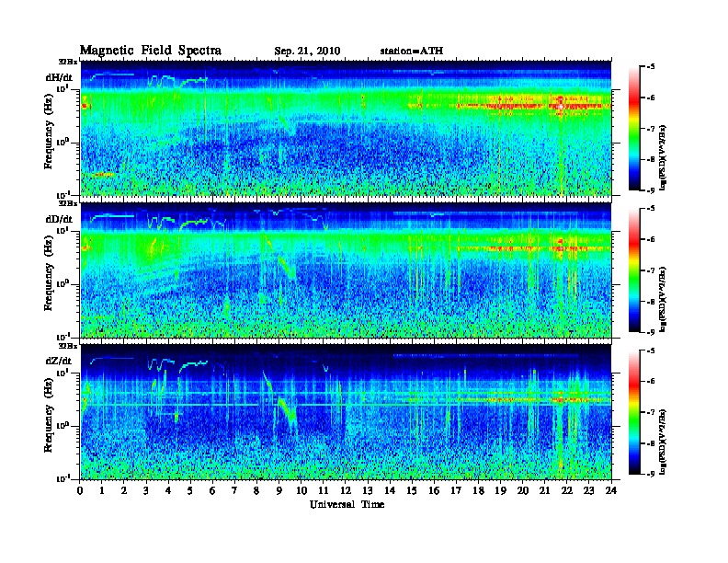The image size is (728, 563).
Task: Click hour "10" on the Universal Time axis
Action: click(x=301, y=491)
